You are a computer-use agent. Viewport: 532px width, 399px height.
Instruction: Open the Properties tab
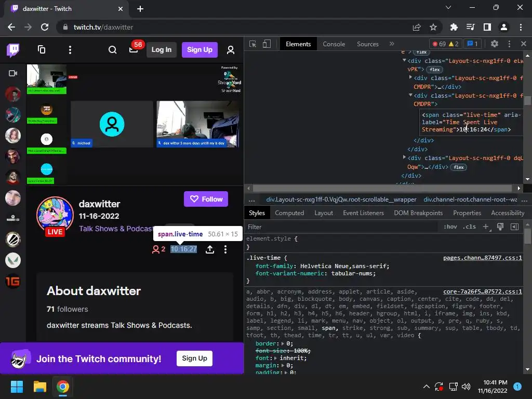coord(467,213)
